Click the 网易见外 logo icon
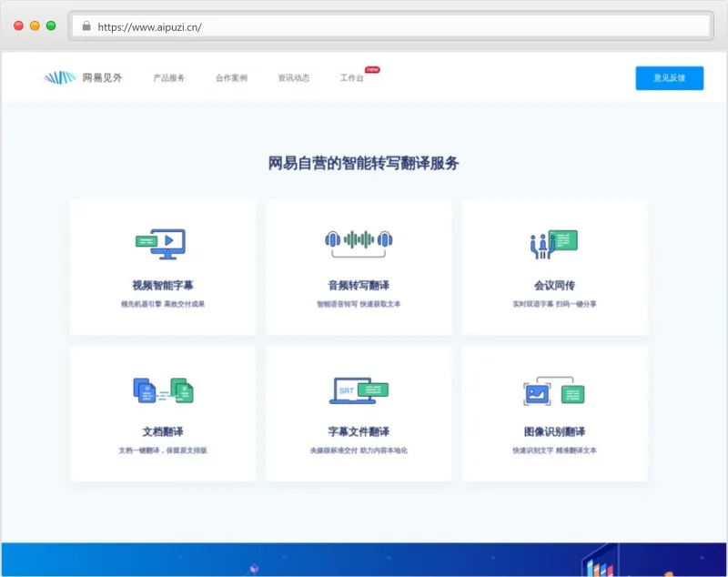 (60, 77)
